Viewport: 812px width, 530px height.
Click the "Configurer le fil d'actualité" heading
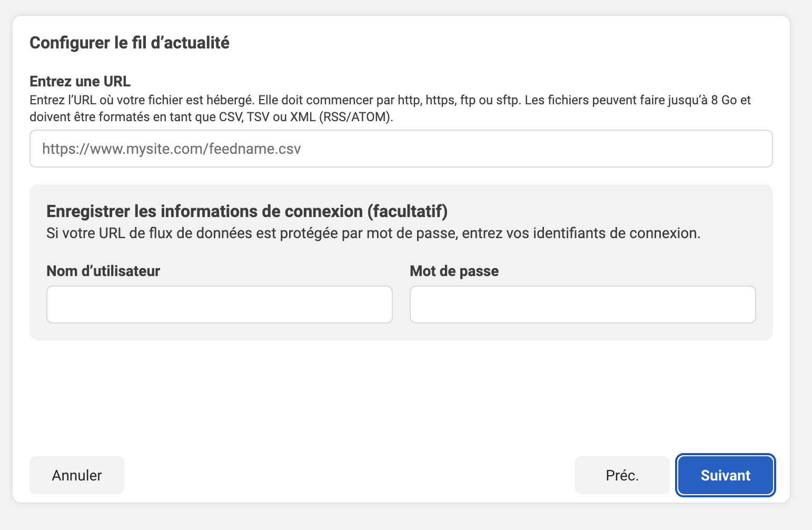coord(130,43)
